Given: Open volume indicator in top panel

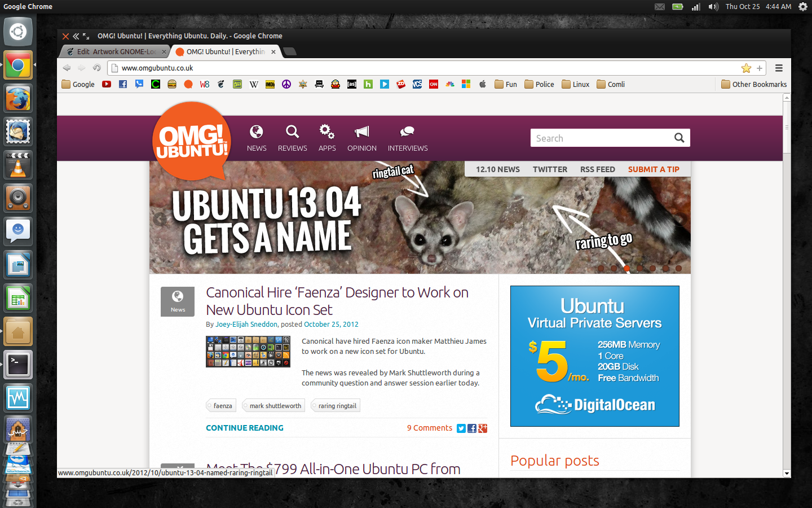Looking at the screenshot, I should click(x=713, y=7).
